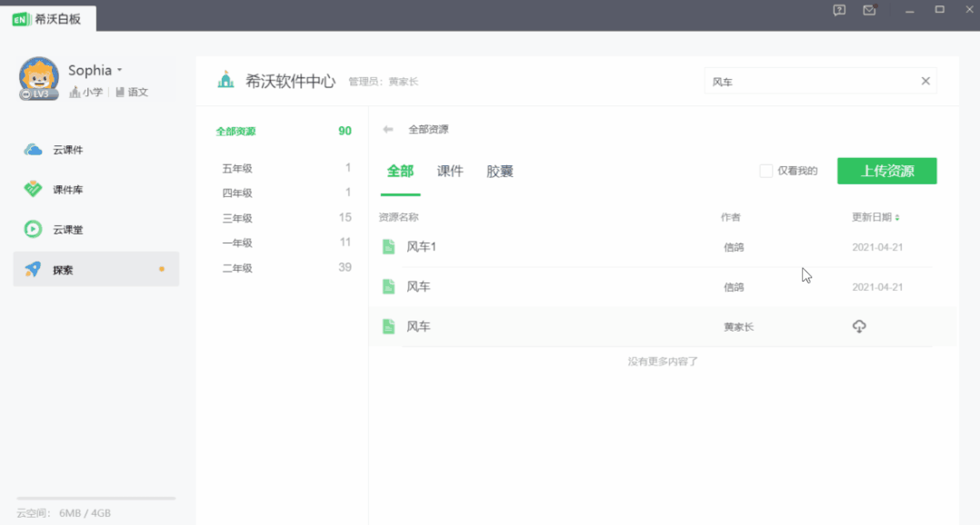Click the cloud storage usage bar

tap(95, 499)
